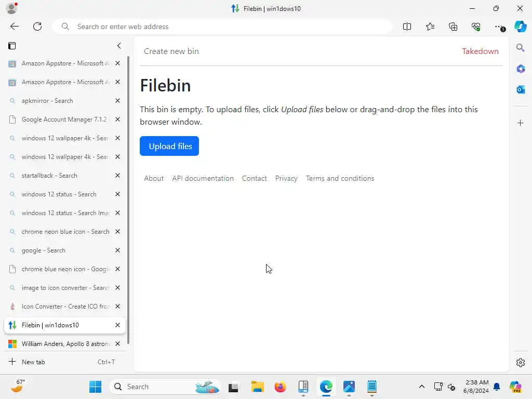This screenshot has width=532, height=399.
Task: Click the vertical tabs scrollbar
Action: click(x=128, y=200)
